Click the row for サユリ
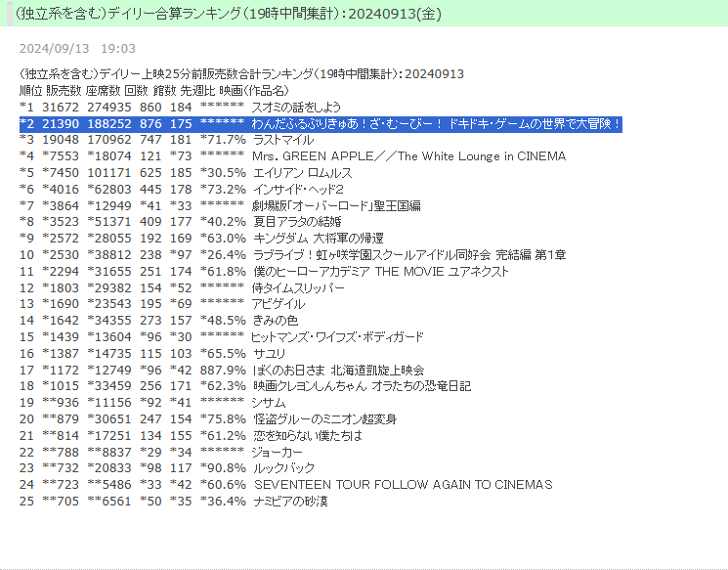 (x=152, y=354)
